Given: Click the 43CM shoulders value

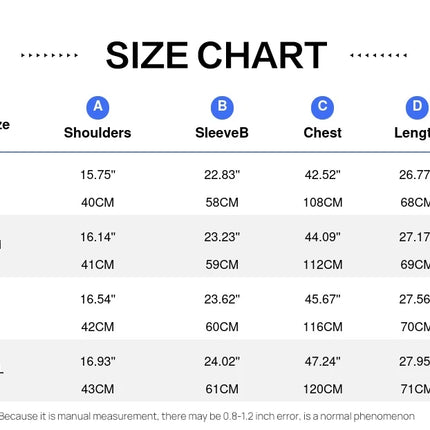Looking at the screenshot, I should [98, 389].
